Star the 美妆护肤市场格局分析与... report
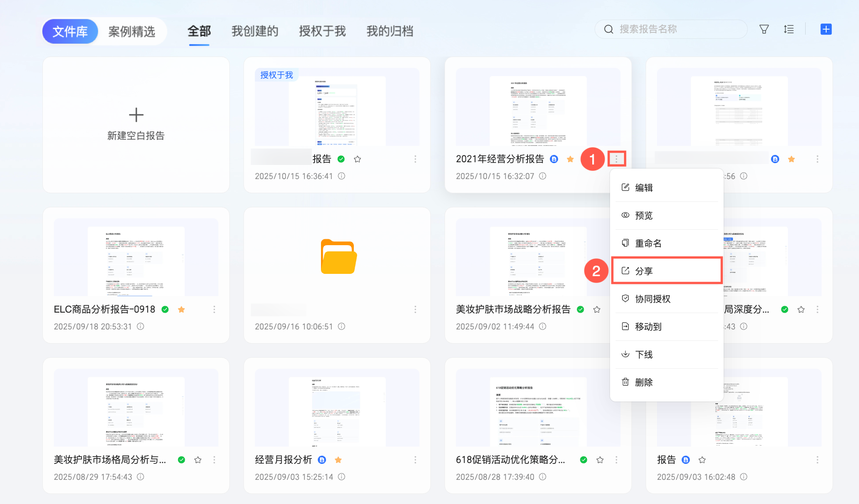 click(198, 460)
